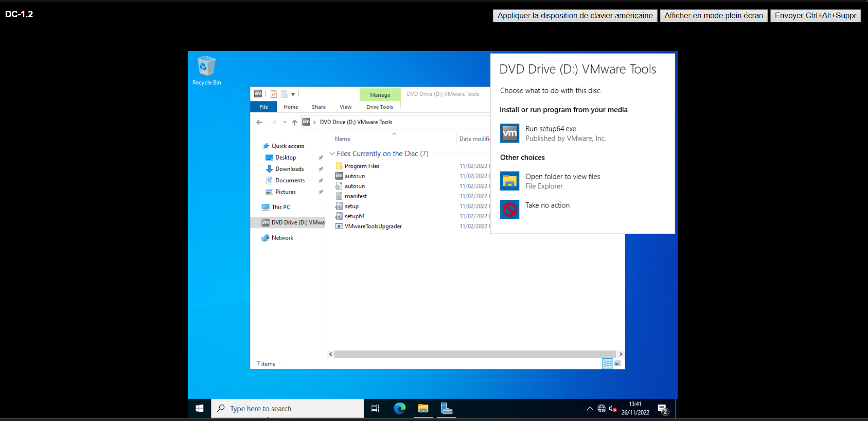Click the breadcrumb chevron before DVD Drive
This screenshot has width=868, height=421.
tap(315, 122)
